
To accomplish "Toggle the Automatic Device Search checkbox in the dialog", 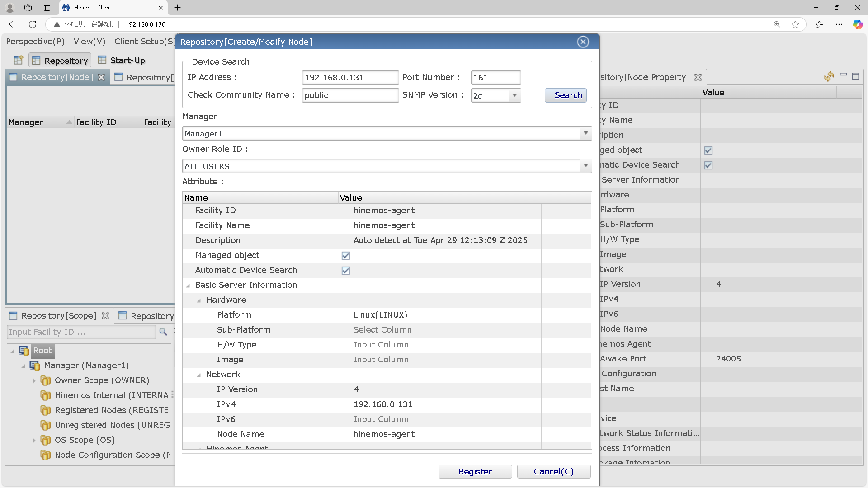I will pyautogui.click(x=346, y=271).
